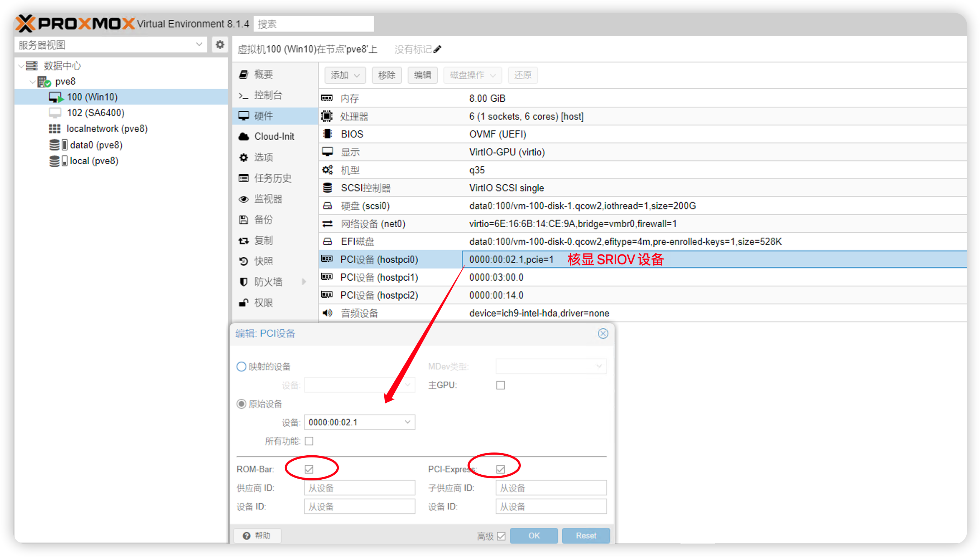Open the Snapshots tab
This screenshot has height=557, width=980.
(x=275, y=261)
